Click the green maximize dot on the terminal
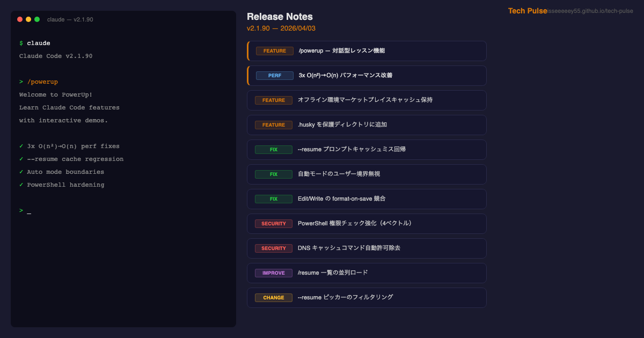 (x=37, y=19)
